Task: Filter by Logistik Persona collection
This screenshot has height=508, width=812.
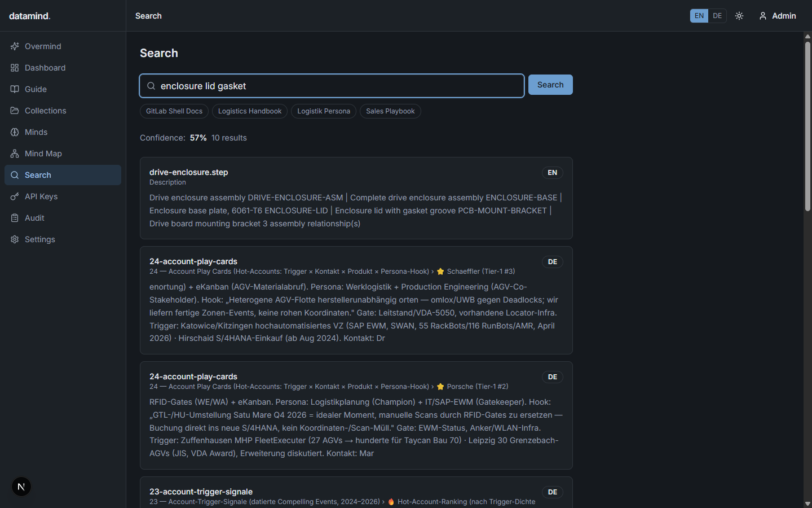Action: click(x=324, y=111)
